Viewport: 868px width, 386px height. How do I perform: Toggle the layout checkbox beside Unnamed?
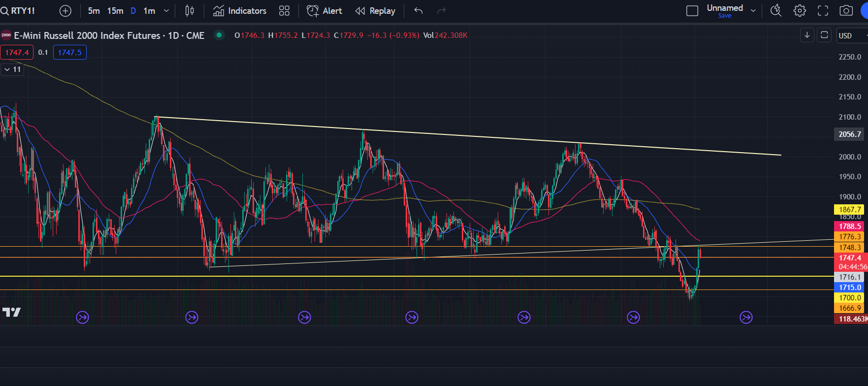point(692,11)
